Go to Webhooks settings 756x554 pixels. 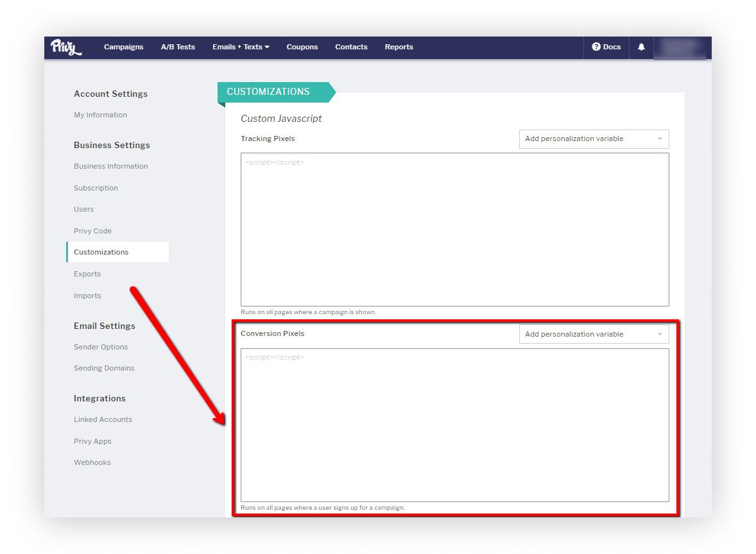[x=92, y=462]
